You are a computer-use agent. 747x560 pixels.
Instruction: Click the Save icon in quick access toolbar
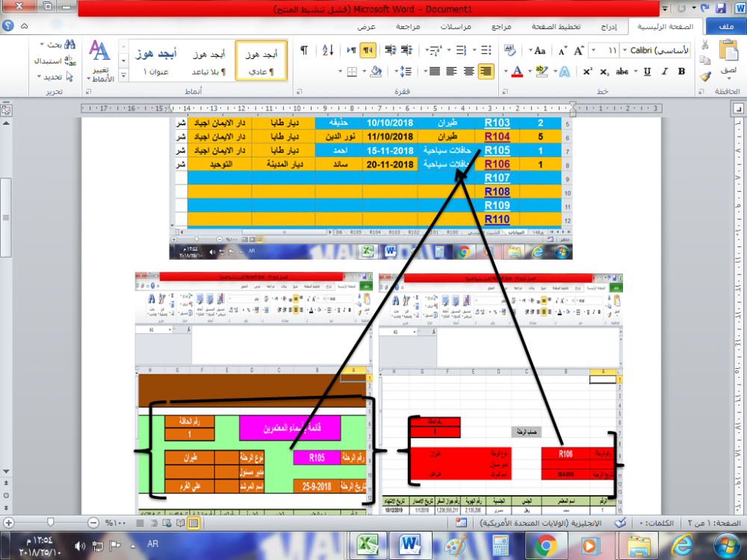721,8
